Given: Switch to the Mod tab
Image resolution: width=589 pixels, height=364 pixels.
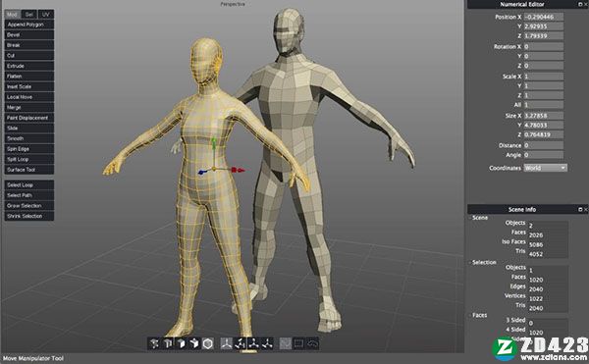Looking at the screenshot, I should (x=12, y=15).
